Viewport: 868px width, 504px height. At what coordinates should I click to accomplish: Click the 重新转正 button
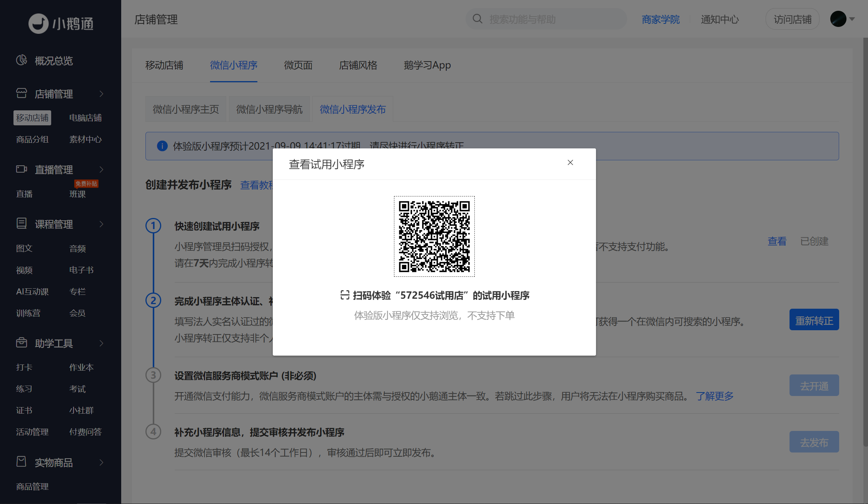click(x=814, y=320)
